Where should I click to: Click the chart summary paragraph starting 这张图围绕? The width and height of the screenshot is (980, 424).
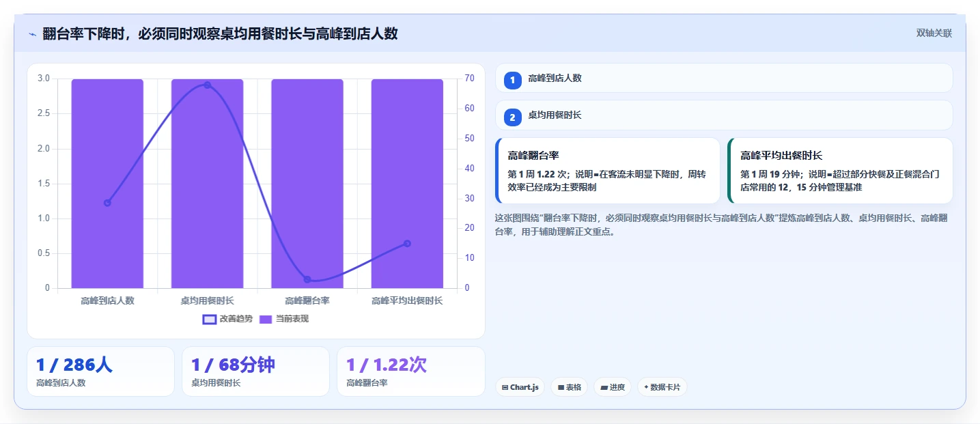(720, 225)
